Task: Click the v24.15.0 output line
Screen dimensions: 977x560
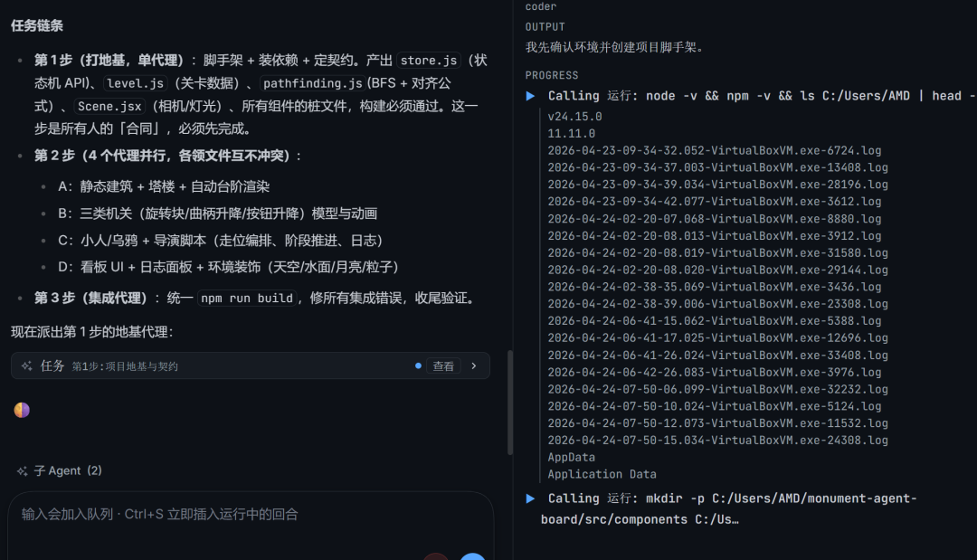Action: tap(574, 117)
